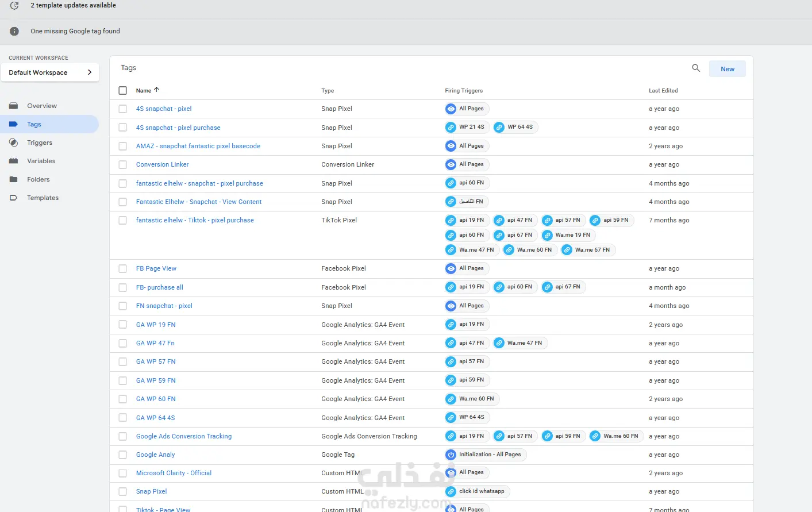Image resolution: width=812 pixels, height=512 pixels.
Task: Click the eye icon in FN snapchat - pixel row
Action: 451,306
